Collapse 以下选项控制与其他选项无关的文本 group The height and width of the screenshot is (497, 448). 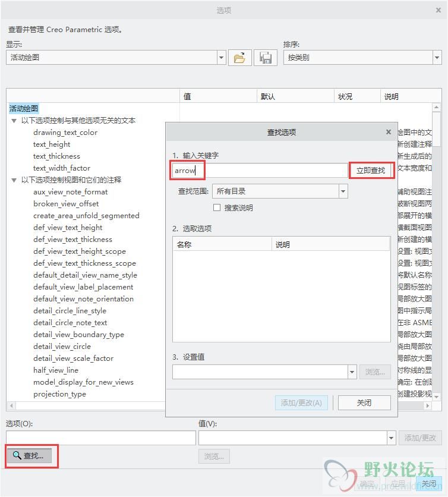tap(14, 121)
